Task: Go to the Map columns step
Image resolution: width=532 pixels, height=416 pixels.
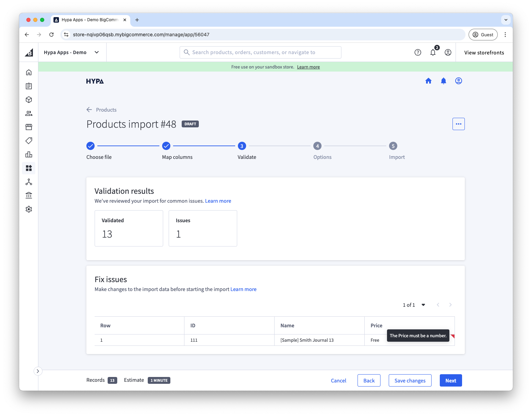Action: (166, 146)
